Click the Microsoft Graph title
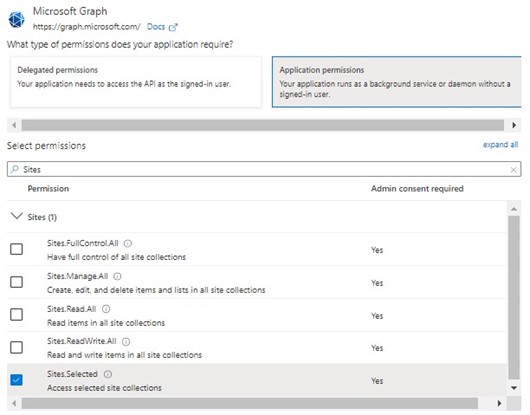The image size is (530, 415). [70, 11]
